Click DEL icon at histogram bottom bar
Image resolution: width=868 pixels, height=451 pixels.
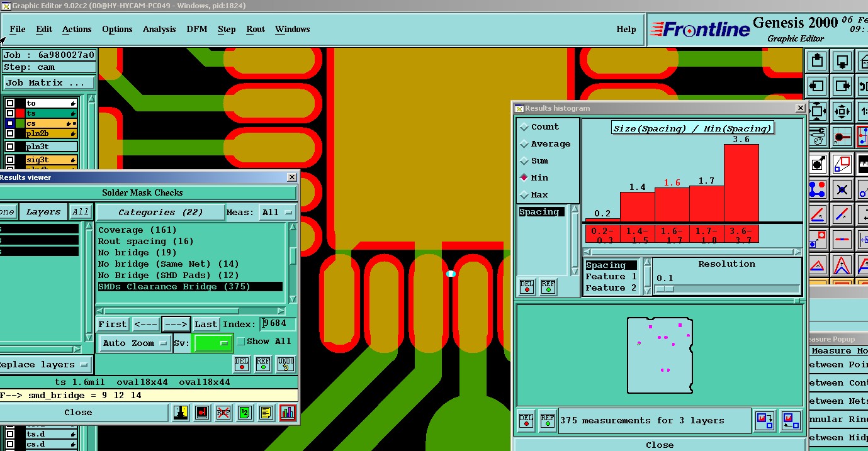click(527, 420)
